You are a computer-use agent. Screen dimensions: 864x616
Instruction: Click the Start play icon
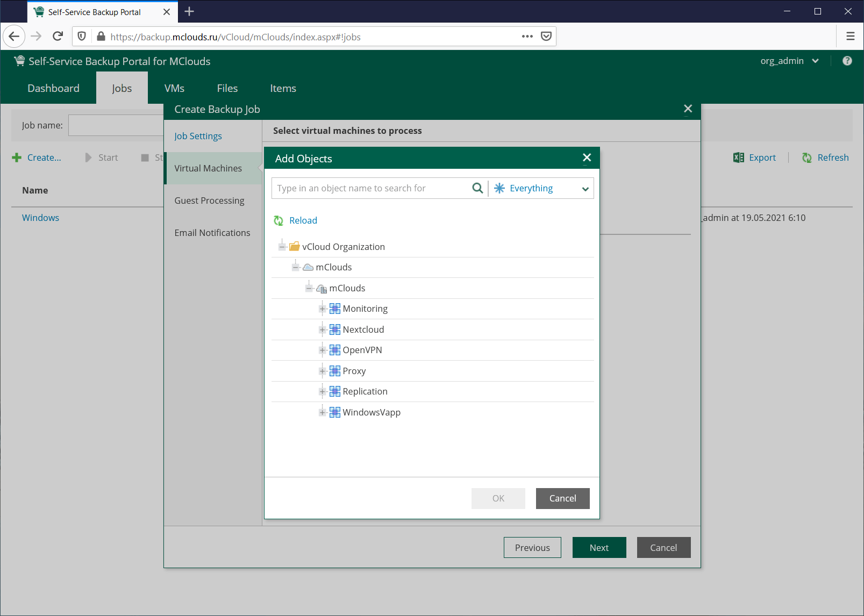coord(88,157)
